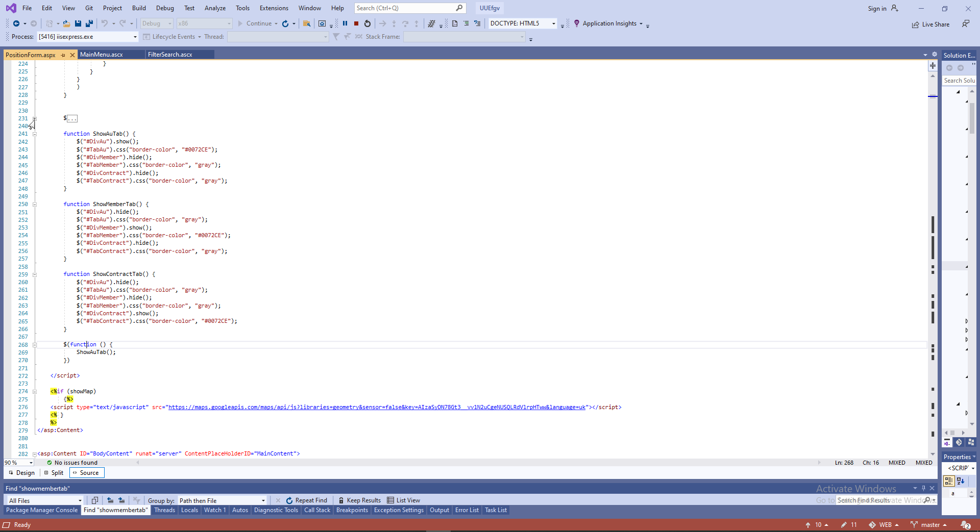Collapse the ShowMemberTab function at line 250
The height and width of the screenshot is (532, 980).
(x=35, y=205)
